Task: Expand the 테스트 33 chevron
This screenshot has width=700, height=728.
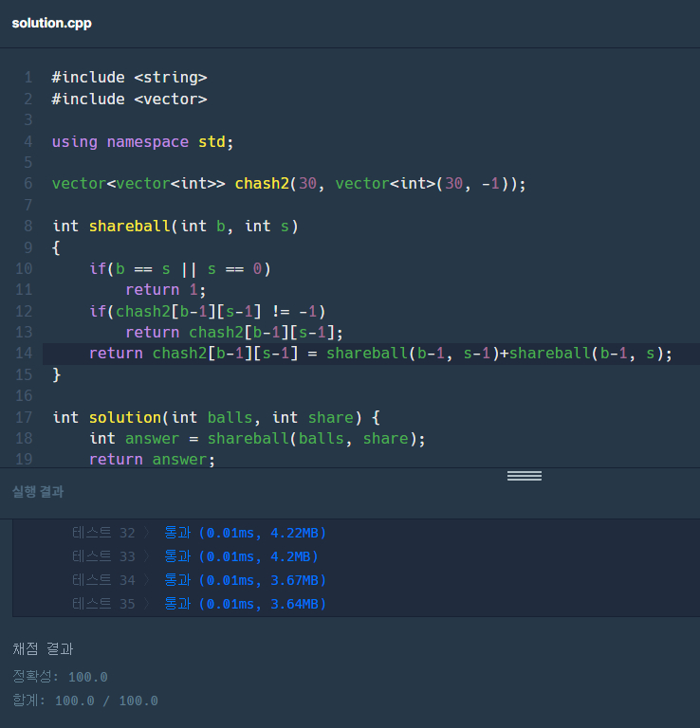Action: [x=148, y=556]
